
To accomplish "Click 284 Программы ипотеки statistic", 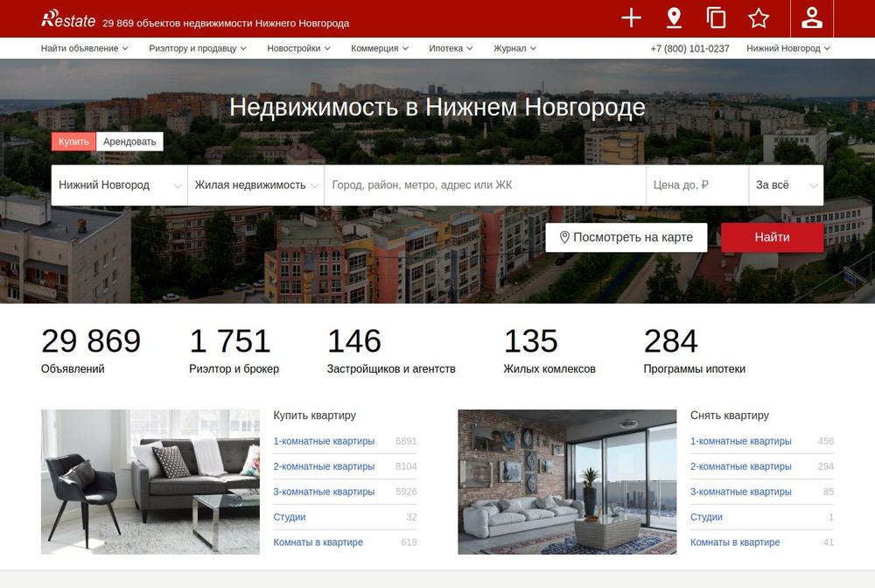I will [694, 350].
